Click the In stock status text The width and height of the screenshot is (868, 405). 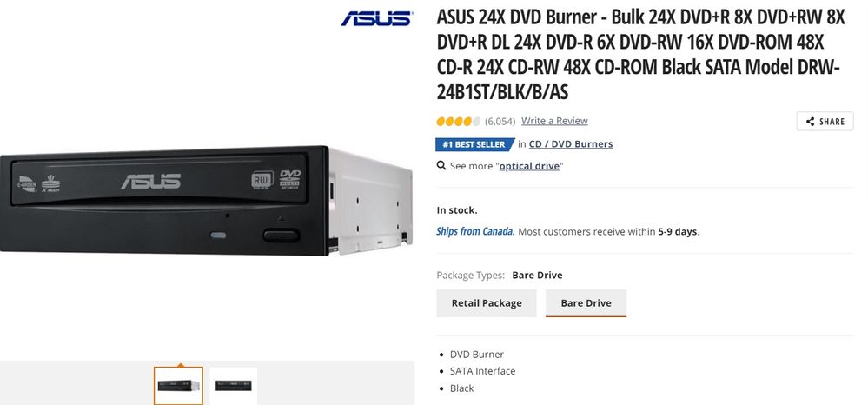coord(457,210)
